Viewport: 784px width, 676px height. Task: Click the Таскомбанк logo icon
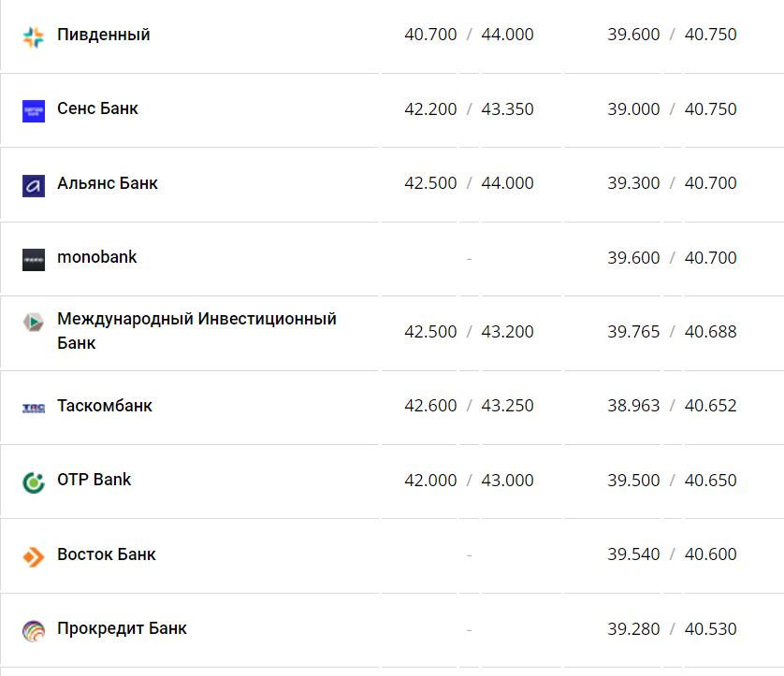pos(34,408)
